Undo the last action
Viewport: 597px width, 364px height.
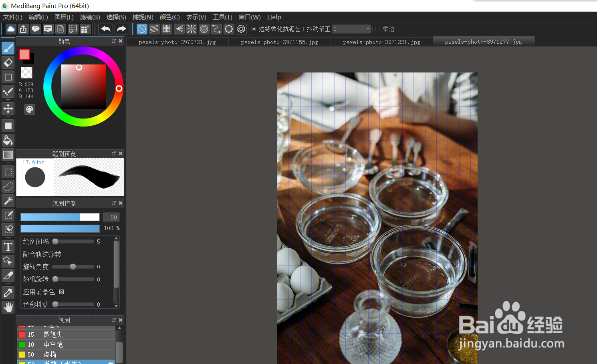[x=106, y=29]
